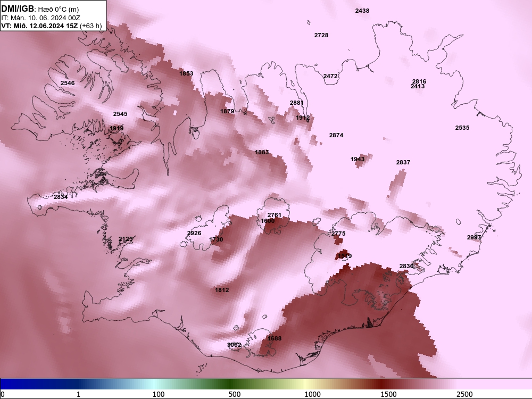Click the 1853 value label
Screen dimensions: 532x399
tap(186, 73)
